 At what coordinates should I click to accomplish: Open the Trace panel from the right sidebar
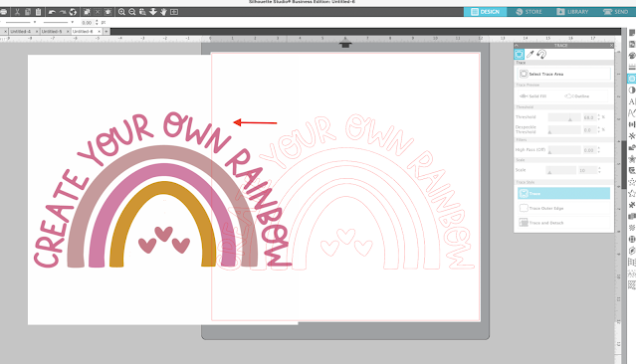[632, 79]
